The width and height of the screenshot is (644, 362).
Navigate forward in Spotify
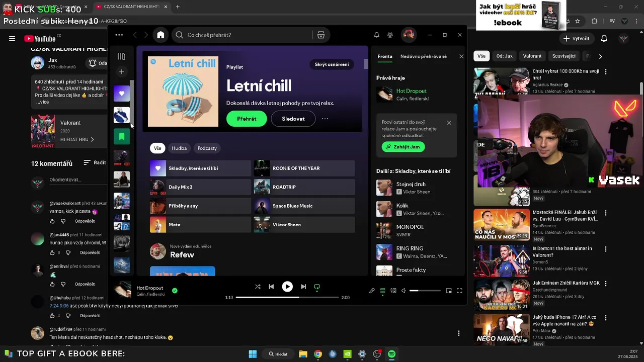tap(146, 35)
